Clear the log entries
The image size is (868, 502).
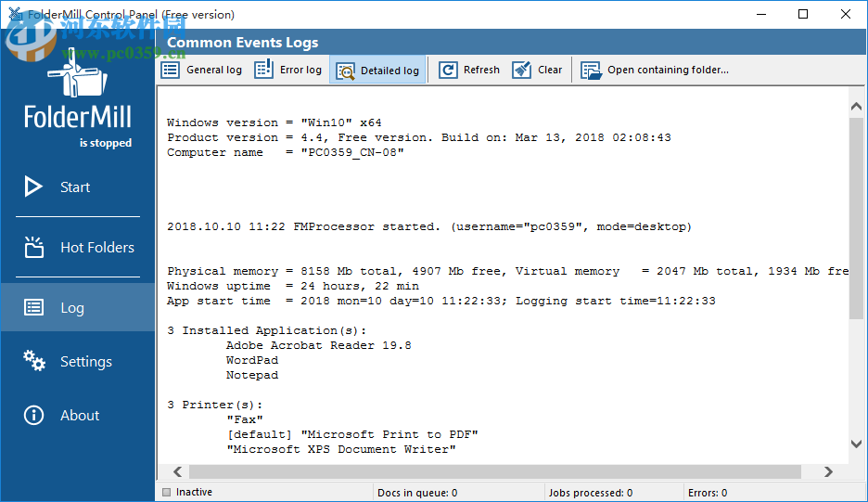tap(537, 70)
